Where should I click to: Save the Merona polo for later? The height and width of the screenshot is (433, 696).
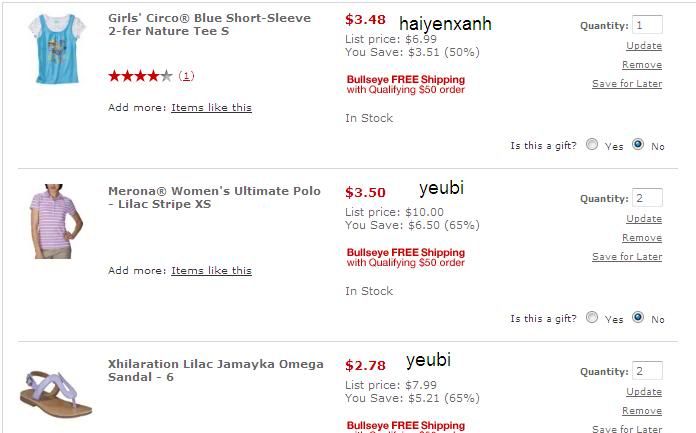pyautogui.click(x=626, y=257)
